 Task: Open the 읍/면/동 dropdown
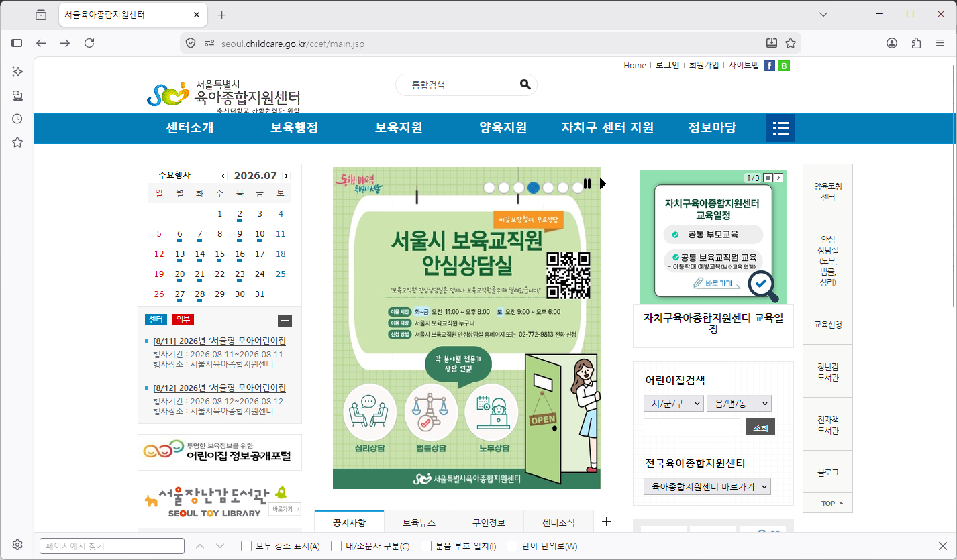[x=739, y=403]
